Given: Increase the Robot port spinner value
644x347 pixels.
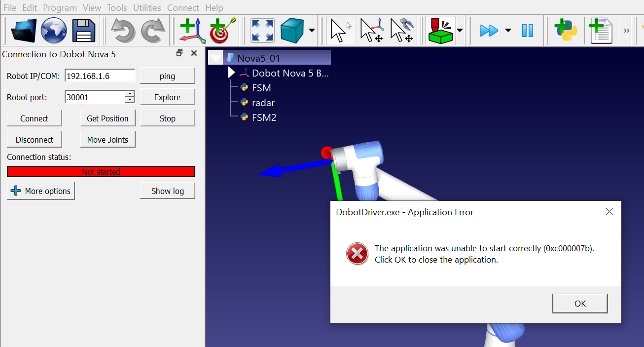Looking at the screenshot, I should click(130, 94).
